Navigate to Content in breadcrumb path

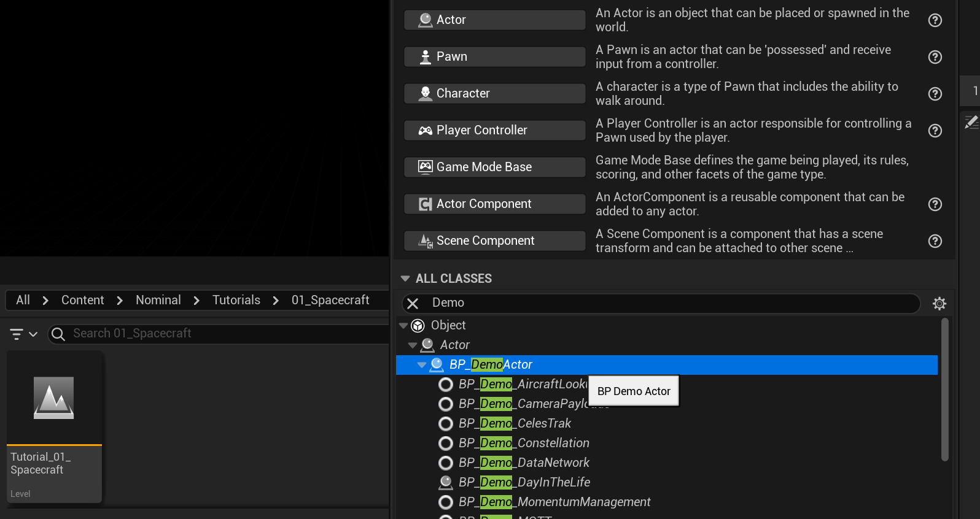pos(83,300)
